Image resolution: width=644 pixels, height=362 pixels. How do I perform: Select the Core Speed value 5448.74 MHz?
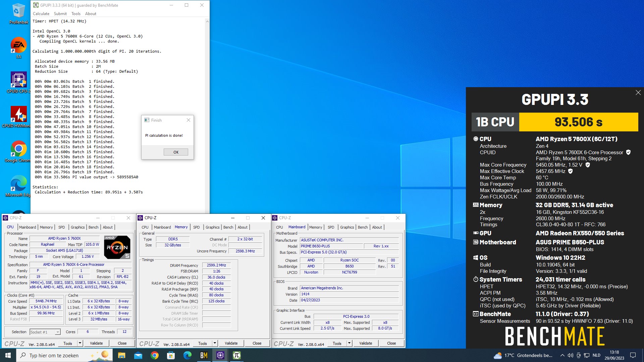pyautogui.click(x=46, y=301)
